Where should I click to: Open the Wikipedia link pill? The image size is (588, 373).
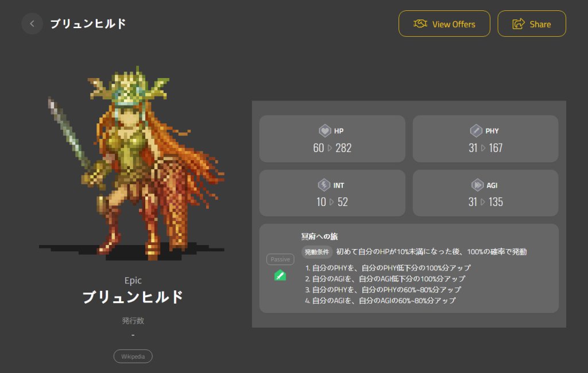[133, 356]
